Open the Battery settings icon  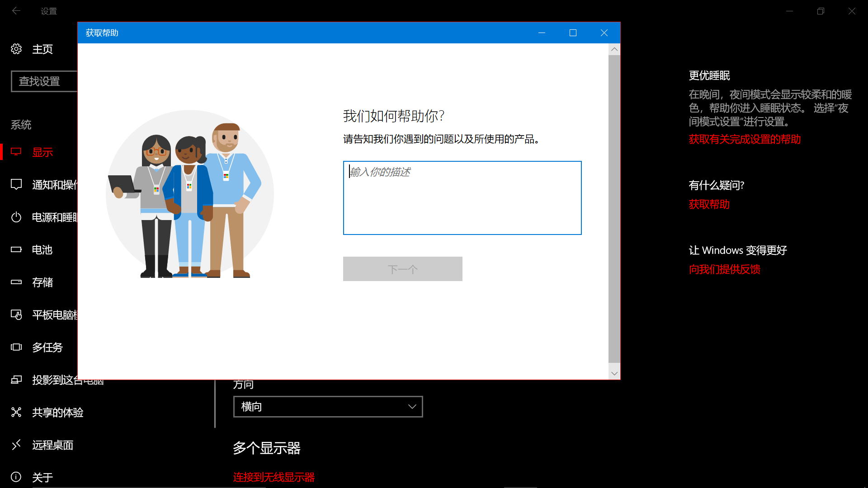click(16, 249)
